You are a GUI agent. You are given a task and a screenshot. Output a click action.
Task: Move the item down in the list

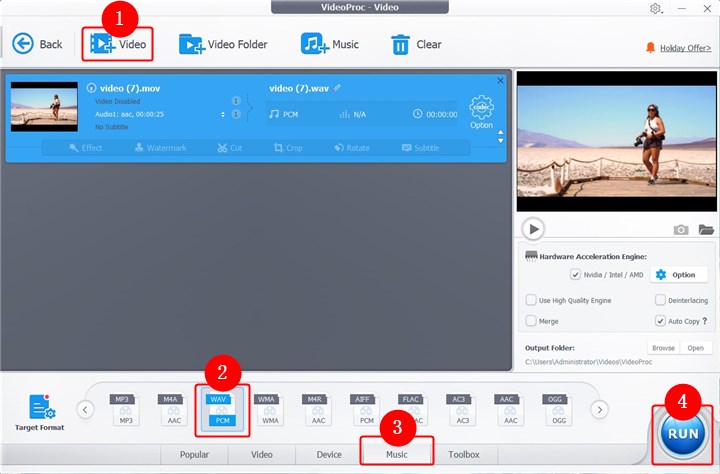coord(501,141)
